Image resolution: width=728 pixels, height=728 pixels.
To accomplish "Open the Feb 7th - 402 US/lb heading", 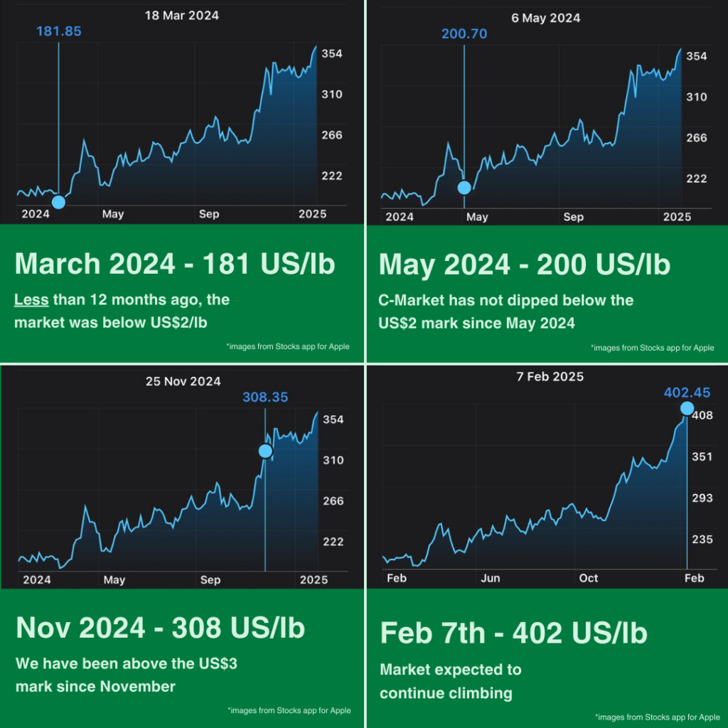I will (x=513, y=632).
